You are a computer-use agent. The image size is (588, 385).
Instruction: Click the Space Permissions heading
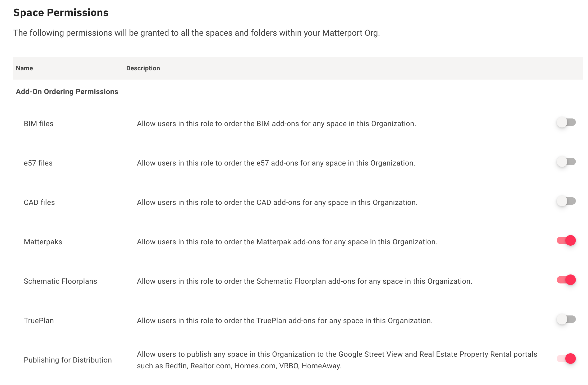pos(61,12)
